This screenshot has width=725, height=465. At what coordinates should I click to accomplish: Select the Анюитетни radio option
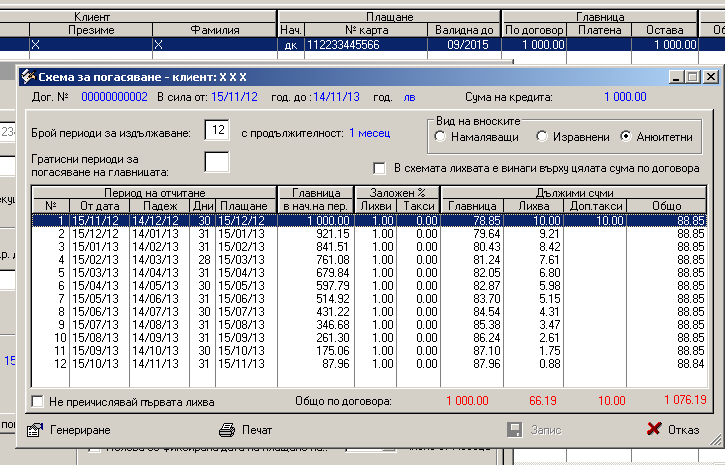click(626, 136)
